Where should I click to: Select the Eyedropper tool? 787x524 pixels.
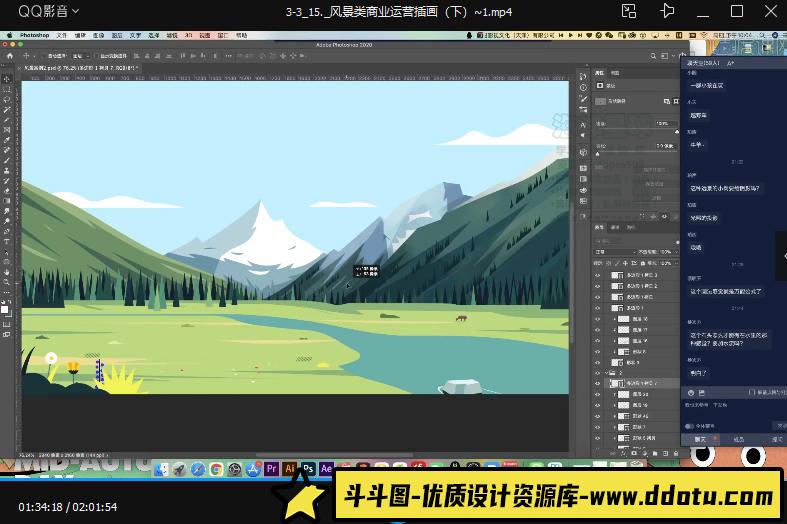click(x=7, y=140)
